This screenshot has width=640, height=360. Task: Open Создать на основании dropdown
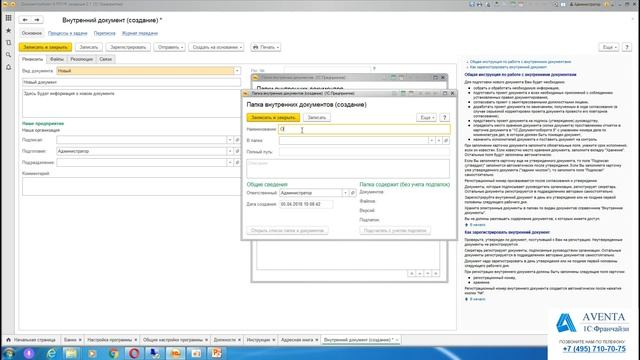tap(216, 47)
